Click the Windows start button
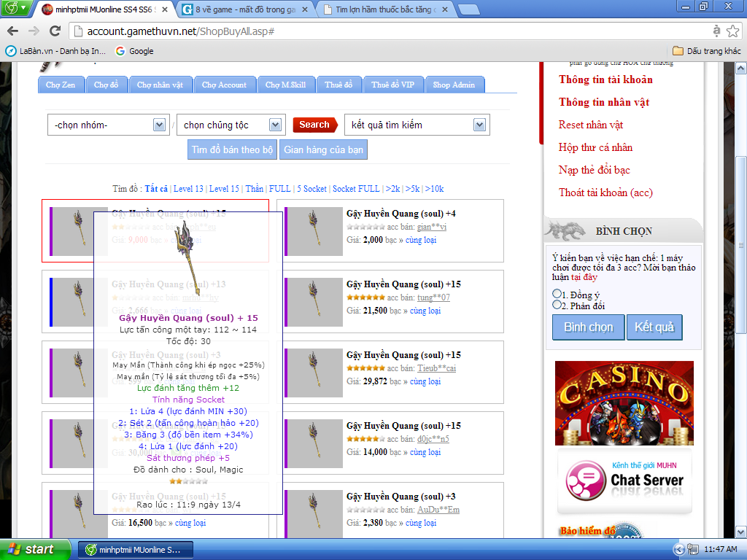This screenshot has width=747, height=560. [35, 550]
